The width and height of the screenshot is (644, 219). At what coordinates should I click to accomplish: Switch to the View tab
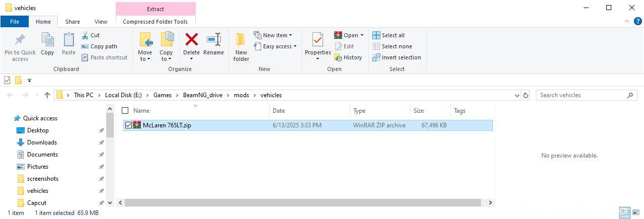point(101,22)
